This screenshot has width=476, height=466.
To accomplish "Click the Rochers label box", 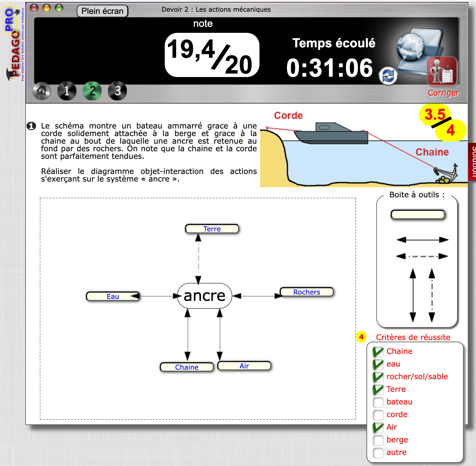I will tap(306, 292).
